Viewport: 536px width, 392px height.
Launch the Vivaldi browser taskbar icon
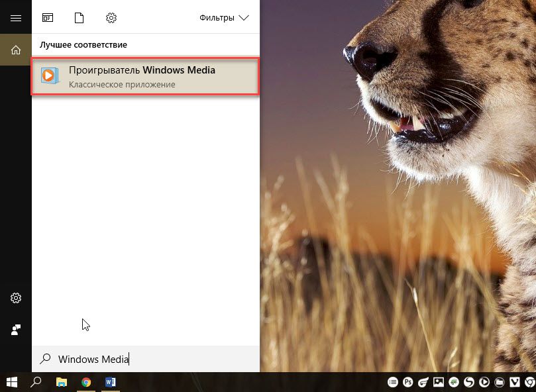[515, 382]
